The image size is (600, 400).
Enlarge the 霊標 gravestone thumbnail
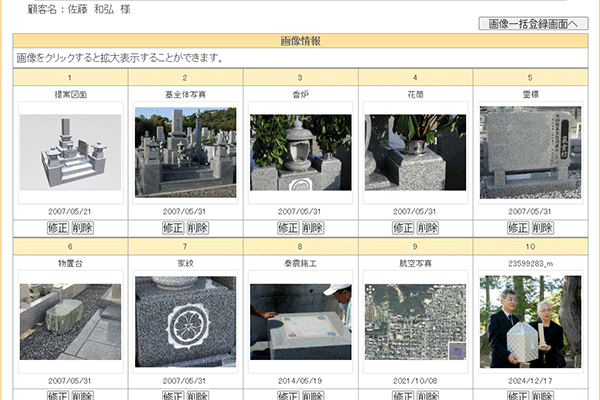[x=530, y=152]
